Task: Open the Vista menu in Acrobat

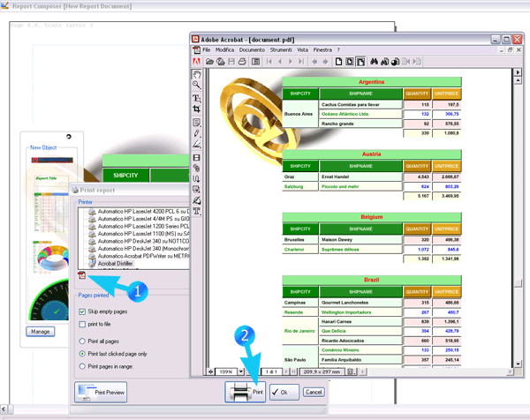Action: pyautogui.click(x=302, y=50)
